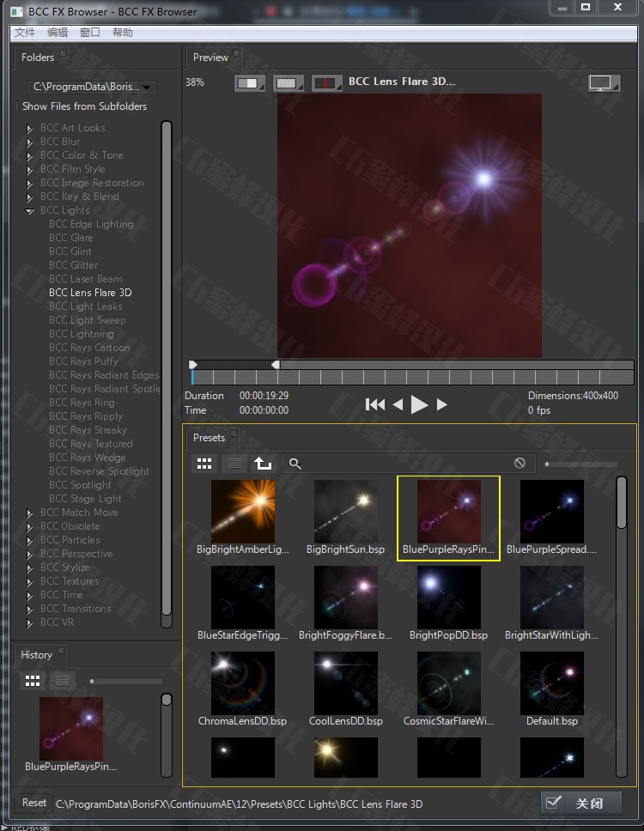Viewport: 644px width, 831px height.
Task: Open the 文件 menu
Action: pos(25,33)
